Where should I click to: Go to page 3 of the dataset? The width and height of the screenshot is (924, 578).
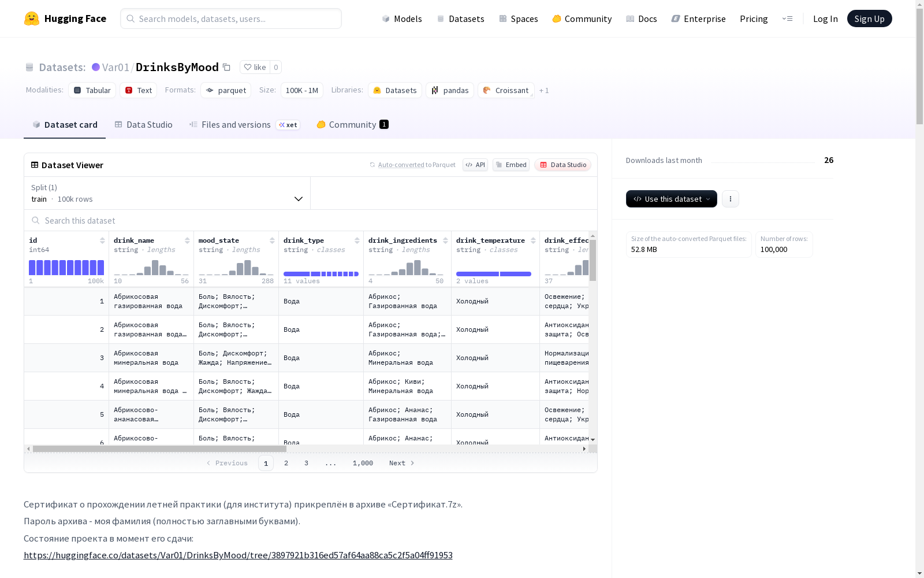tap(306, 463)
